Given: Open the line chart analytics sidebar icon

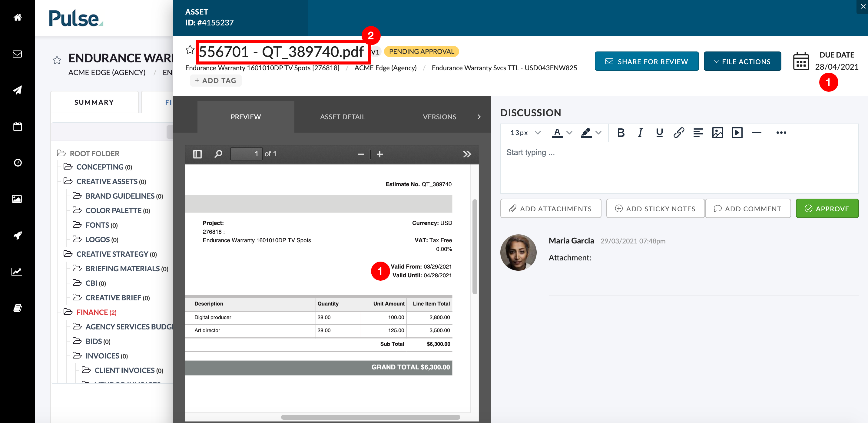Looking at the screenshot, I should click(x=17, y=271).
